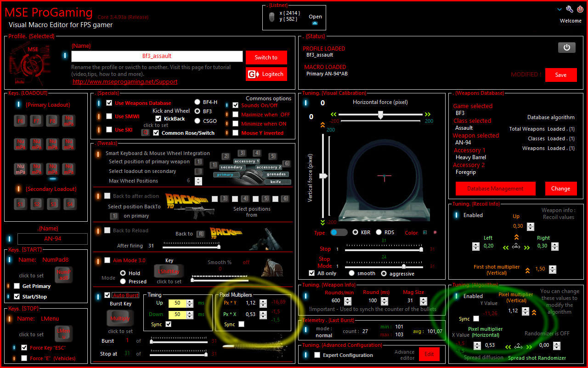
Task: Click the gray power button in Status panel
Action: (x=566, y=47)
